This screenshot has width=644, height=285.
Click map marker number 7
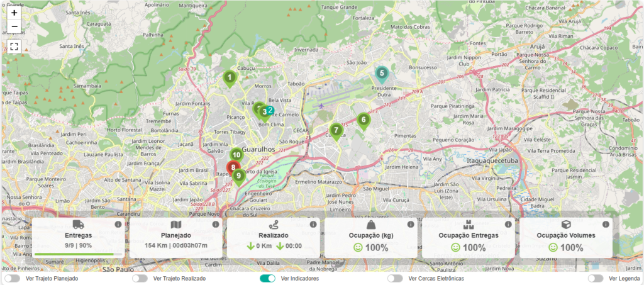(x=336, y=131)
